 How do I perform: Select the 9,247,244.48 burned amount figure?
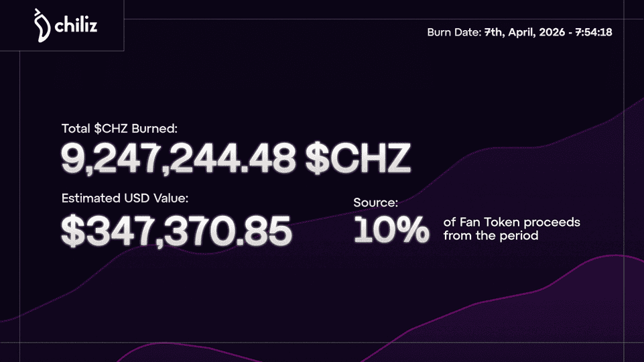tap(178, 158)
